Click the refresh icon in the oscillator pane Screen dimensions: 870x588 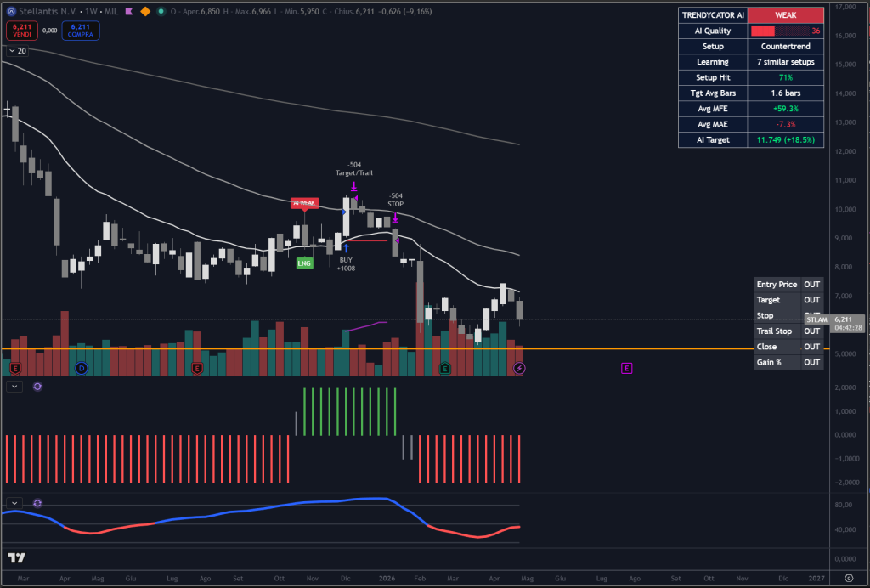pyautogui.click(x=37, y=503)
